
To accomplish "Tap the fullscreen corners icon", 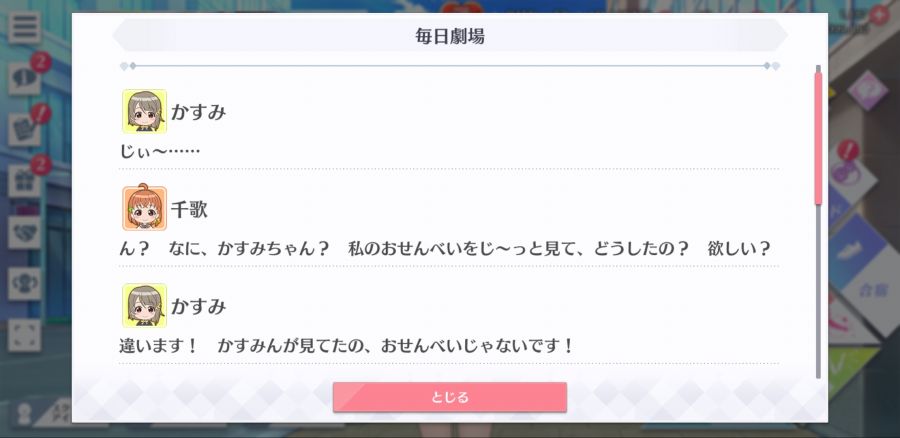I will [24, 335].
